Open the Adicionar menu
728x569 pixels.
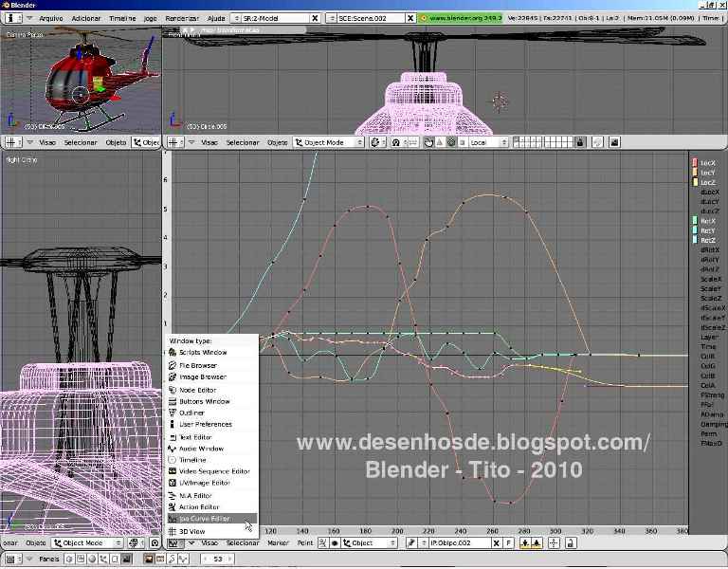[x=86, y=19]
